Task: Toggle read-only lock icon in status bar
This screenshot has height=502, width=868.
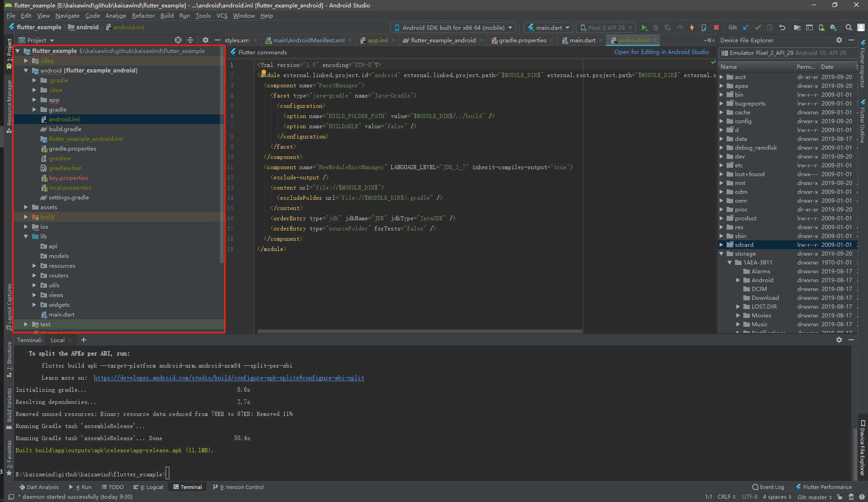Action: (839, 497)
